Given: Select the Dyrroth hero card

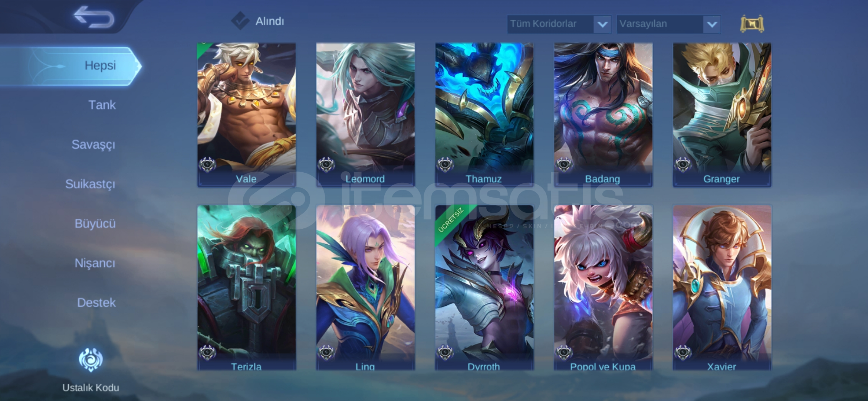Looking at the screenshot, I should point(484,288).
